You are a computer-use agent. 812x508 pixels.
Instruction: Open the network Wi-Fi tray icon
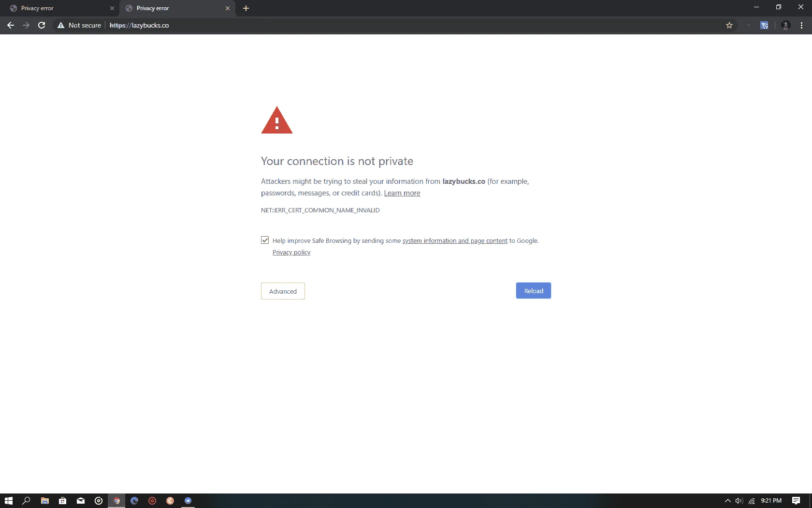coord(752,501)
